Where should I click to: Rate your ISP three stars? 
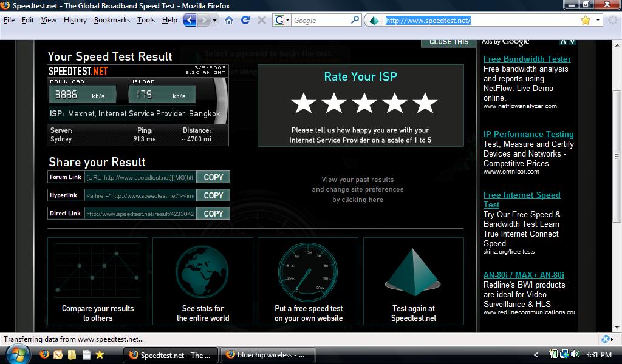click(x=364, y=103)
